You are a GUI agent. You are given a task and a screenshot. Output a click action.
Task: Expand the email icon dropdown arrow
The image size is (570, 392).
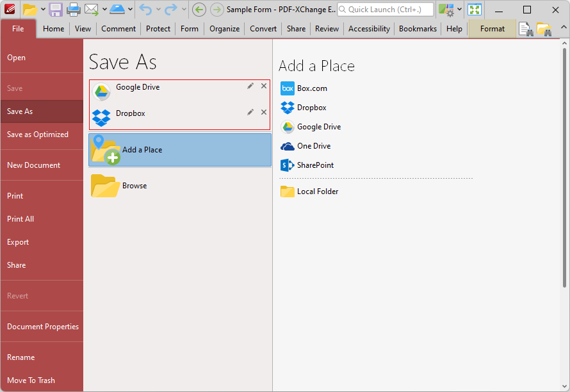pos(104,10)
